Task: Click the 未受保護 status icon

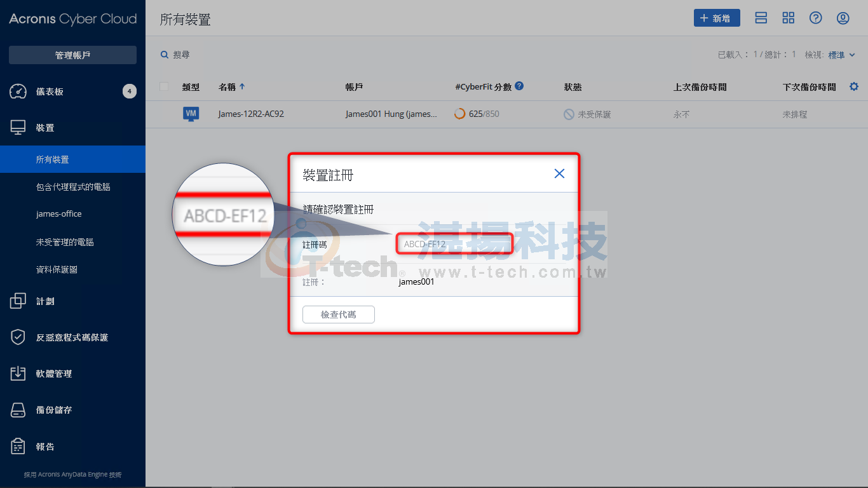Action: [x=569, y=114]
